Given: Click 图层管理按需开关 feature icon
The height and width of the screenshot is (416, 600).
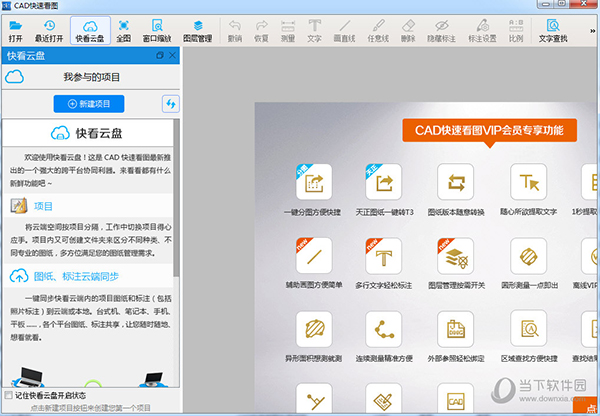Looking at the screenshot, I should [x=455, y=256].
